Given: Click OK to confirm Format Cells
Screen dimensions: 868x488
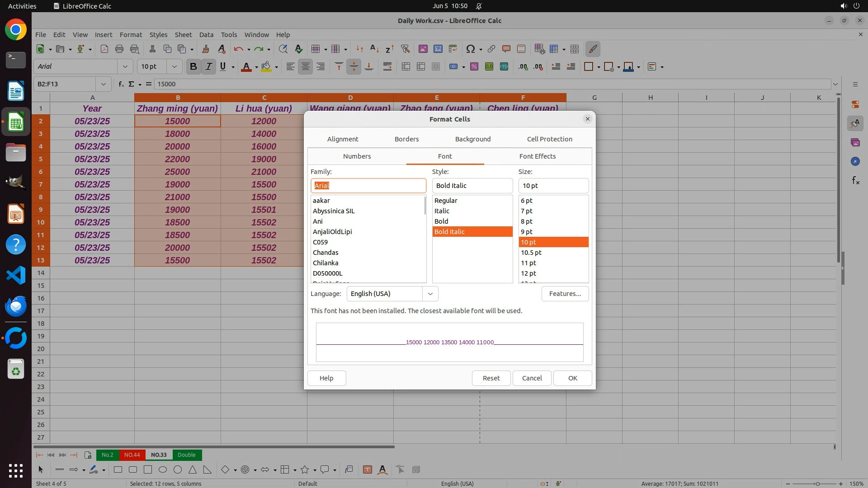Looking at the screenshot, I should click(x=572, y=378).
